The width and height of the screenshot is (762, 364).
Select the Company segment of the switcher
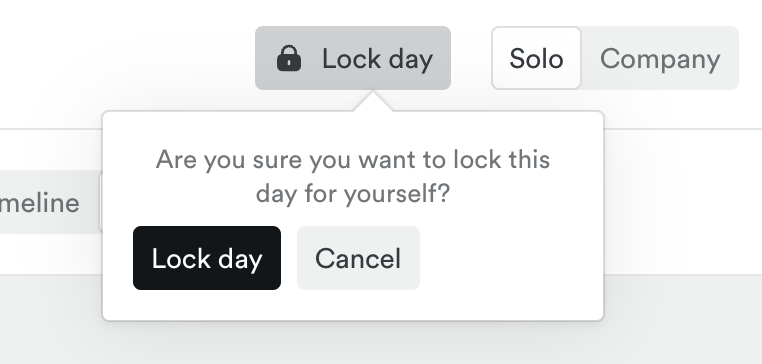click(x=660, y=58)
